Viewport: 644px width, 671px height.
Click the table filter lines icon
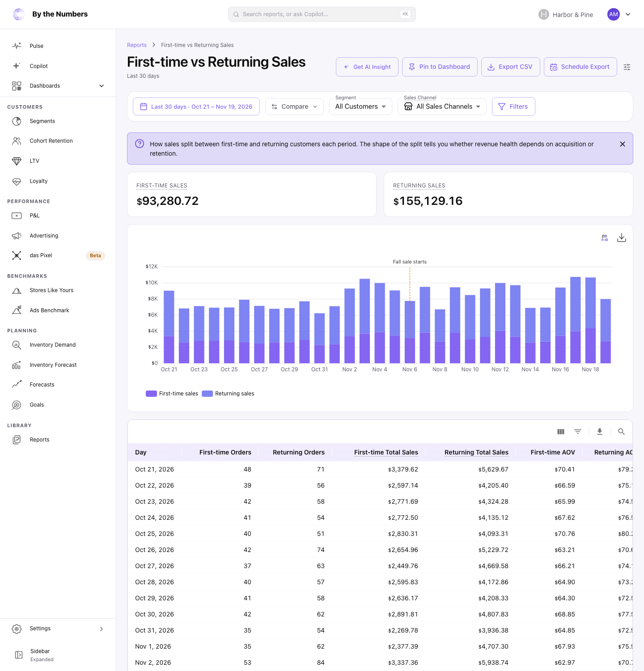[578, 432]
